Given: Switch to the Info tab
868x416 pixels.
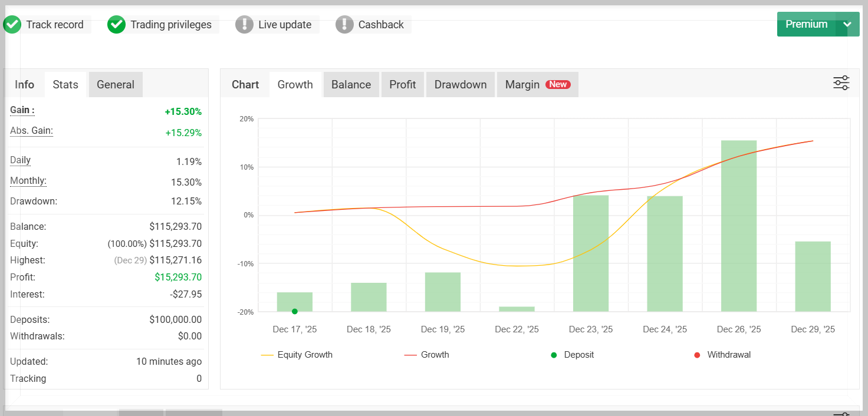Looking at the screenshot, I should coord(24,84).
